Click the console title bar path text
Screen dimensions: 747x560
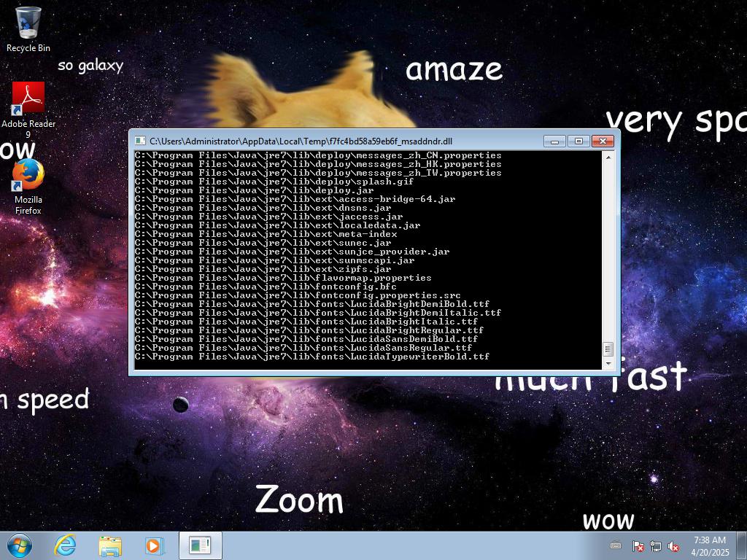[x=301, y=141]
